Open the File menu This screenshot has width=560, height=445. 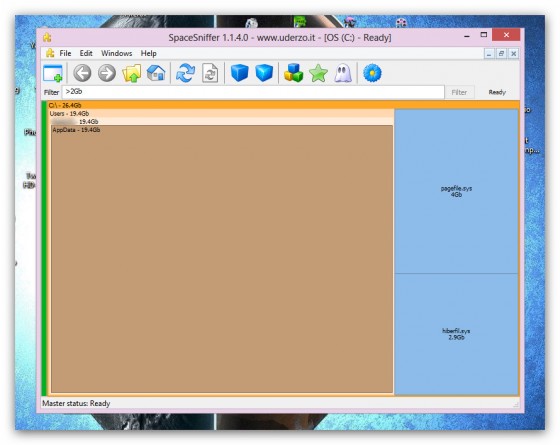[x=65, y=53]
